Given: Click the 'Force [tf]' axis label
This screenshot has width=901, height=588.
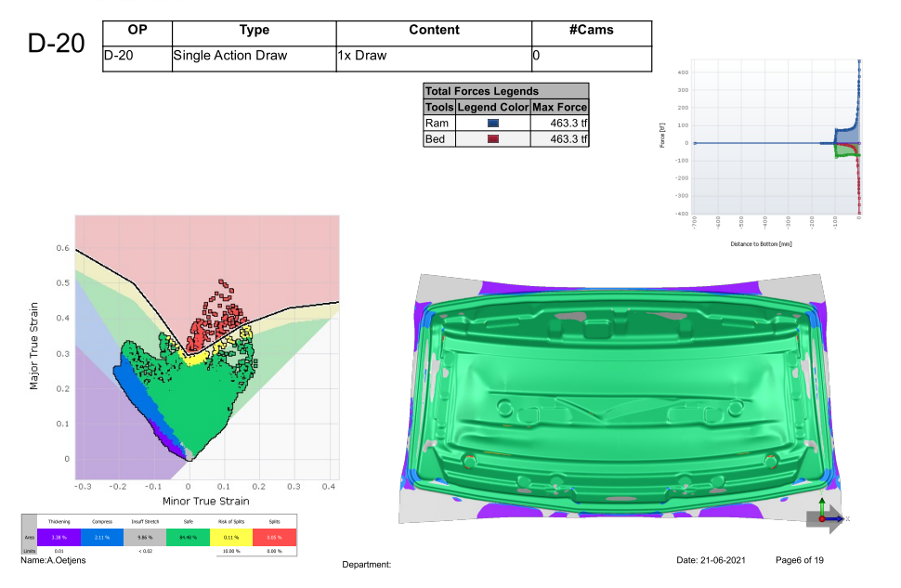Looking at the screenshot, I should click(x=662, y=135).
